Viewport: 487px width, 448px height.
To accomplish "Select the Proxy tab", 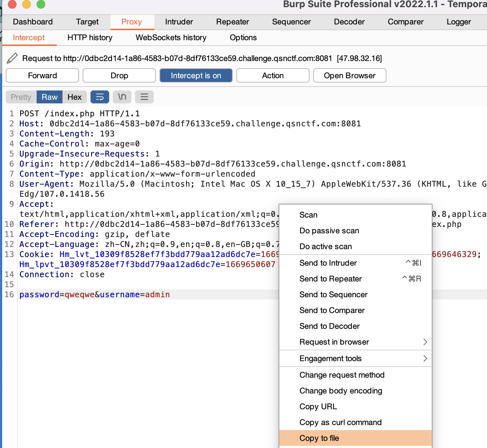I will pyautogui.click(x=131, y=22).
